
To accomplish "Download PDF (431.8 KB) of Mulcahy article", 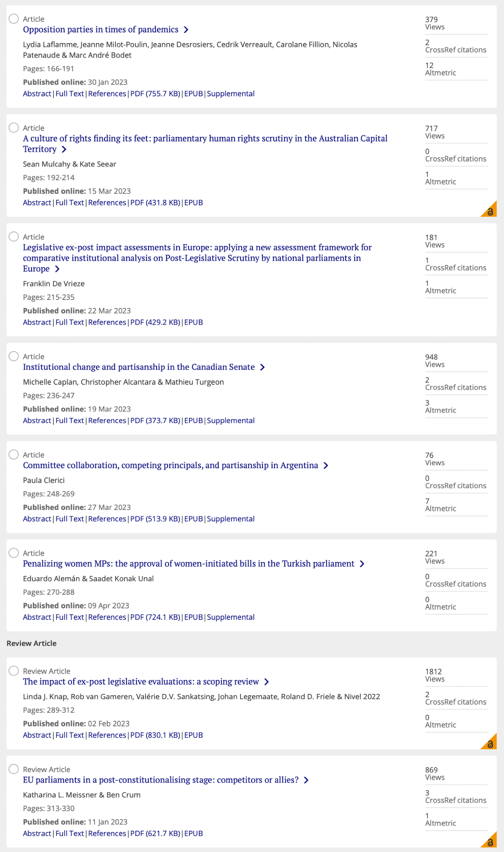I will click(x=155, y=203).
